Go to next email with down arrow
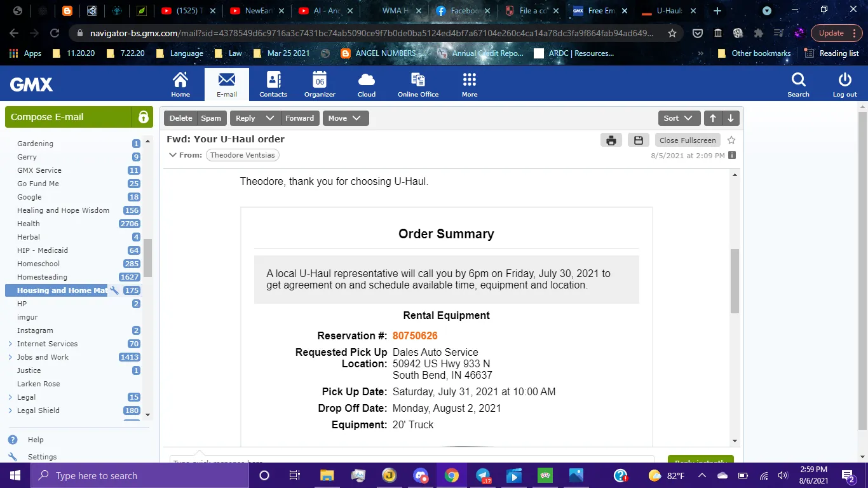Image resolution: width=868 pixels, height=488 pixels. point(731,118)
